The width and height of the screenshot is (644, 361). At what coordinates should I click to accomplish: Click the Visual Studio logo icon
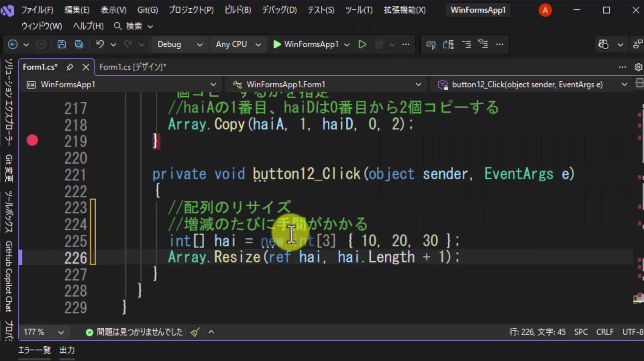(x=7, y=10)
